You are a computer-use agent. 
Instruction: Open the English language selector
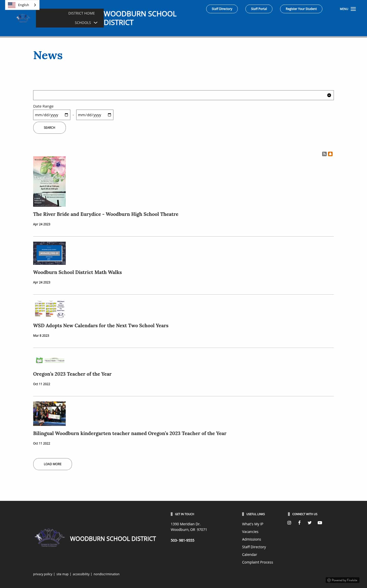coord(22,5)
